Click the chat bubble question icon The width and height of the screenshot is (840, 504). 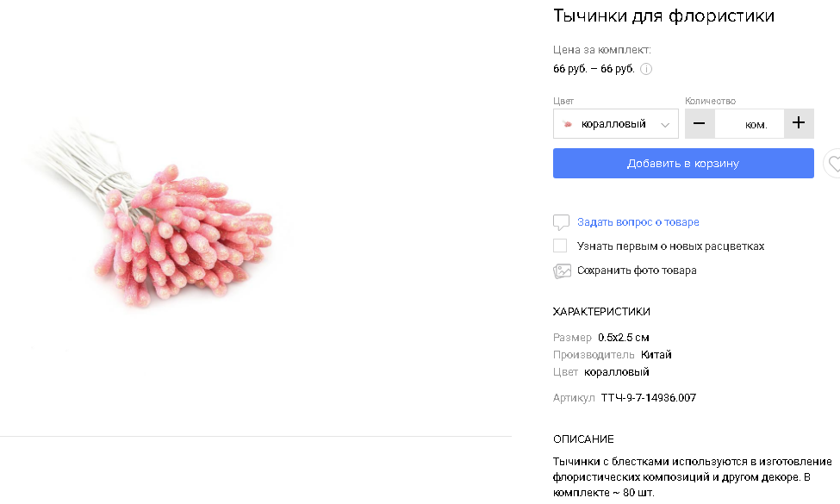[561, 222]
